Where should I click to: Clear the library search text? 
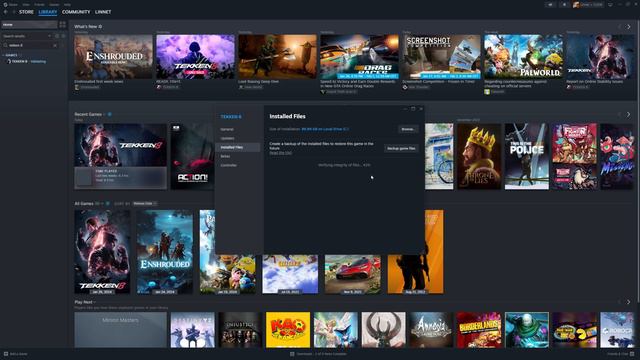point(55,45)
